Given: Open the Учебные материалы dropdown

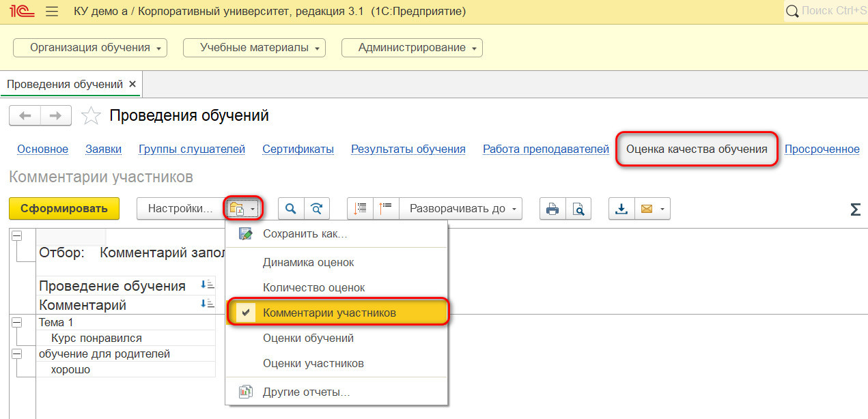Looking at the screenshot, I should (x=254, y=48).
